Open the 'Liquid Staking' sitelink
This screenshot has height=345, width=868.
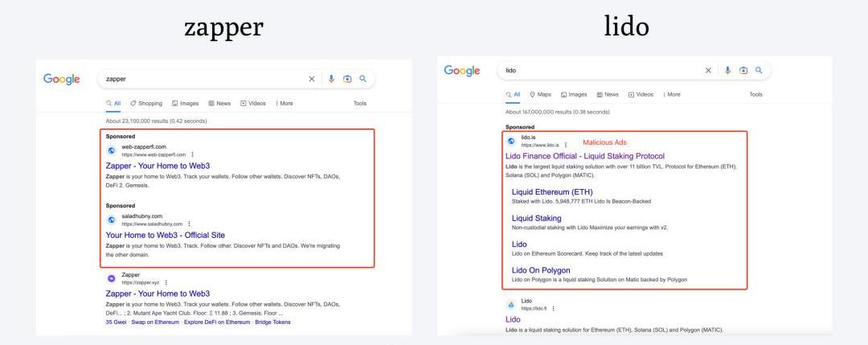536,218
